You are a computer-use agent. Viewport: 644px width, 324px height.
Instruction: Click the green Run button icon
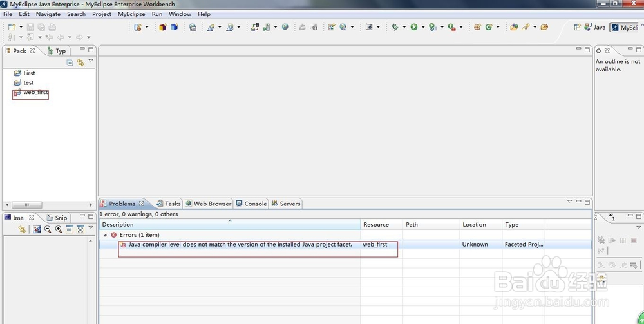(x=414, y=27)
